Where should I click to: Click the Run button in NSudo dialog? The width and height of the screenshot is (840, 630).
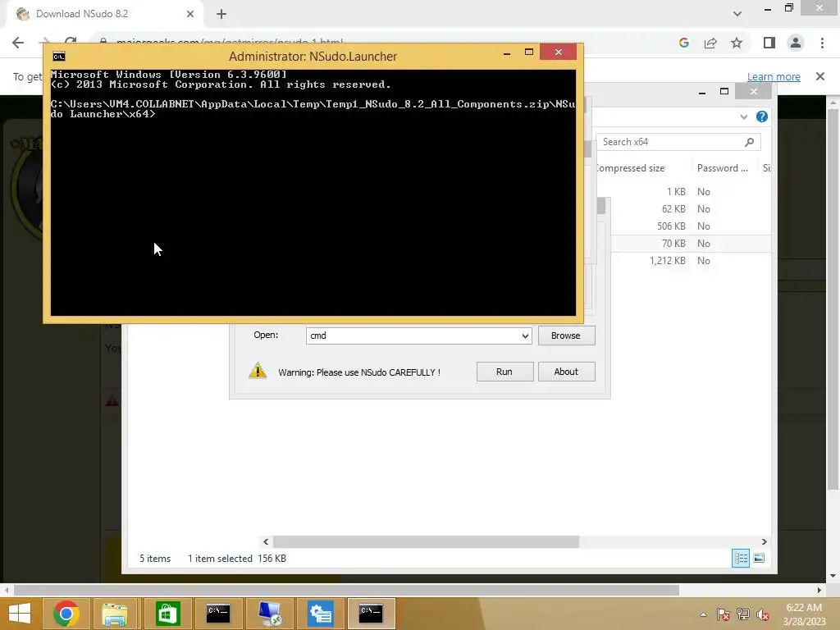tap(504, 372)
